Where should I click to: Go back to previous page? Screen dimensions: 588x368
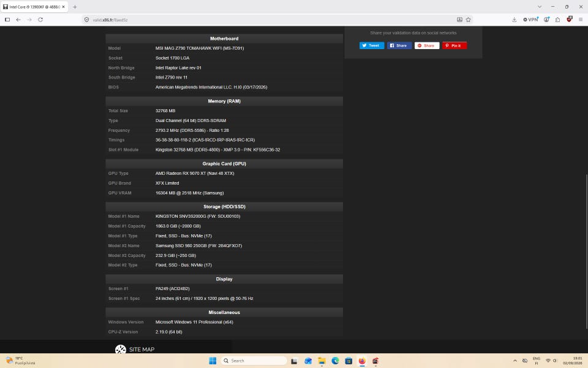[x=18, y=20]
